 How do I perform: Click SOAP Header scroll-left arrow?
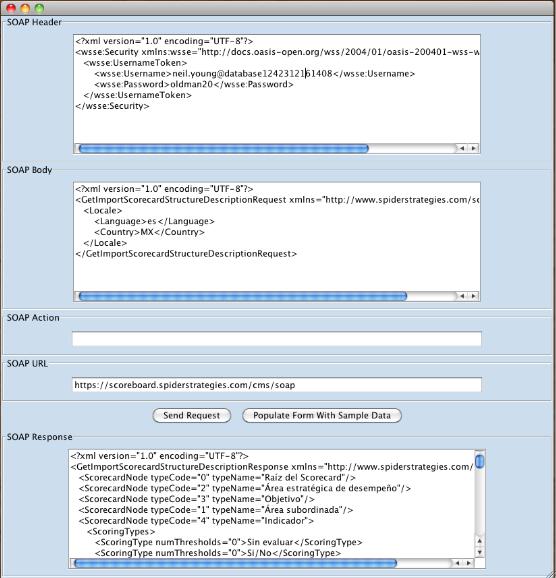click(x=462, y=148)
